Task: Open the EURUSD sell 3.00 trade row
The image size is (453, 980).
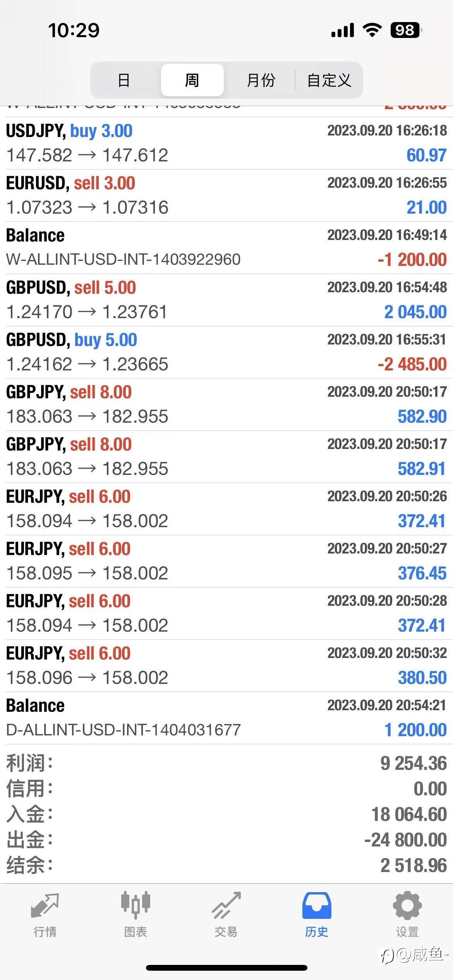Action: coord(226,195)
